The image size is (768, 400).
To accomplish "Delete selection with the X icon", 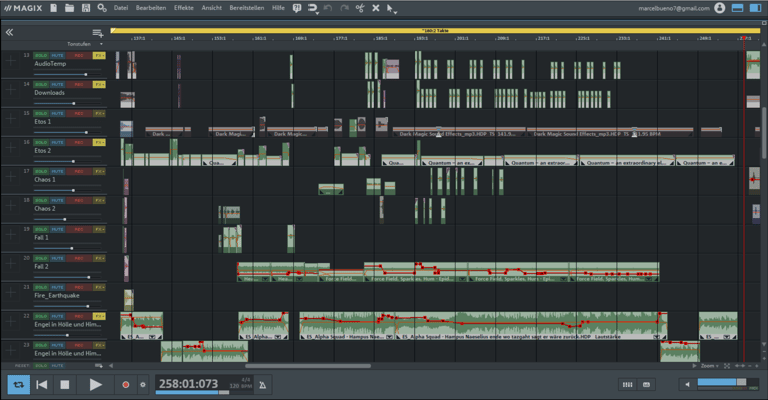I will 376,8.
